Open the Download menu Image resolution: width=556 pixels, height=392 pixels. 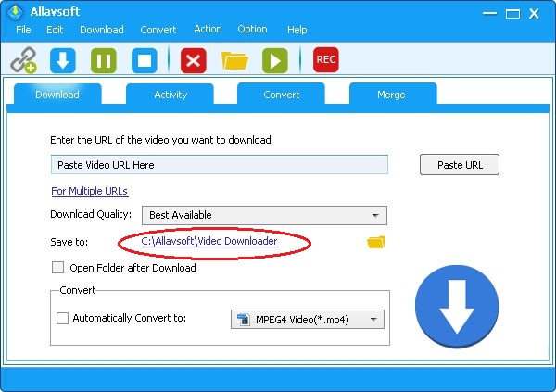[x=102, y=30]
